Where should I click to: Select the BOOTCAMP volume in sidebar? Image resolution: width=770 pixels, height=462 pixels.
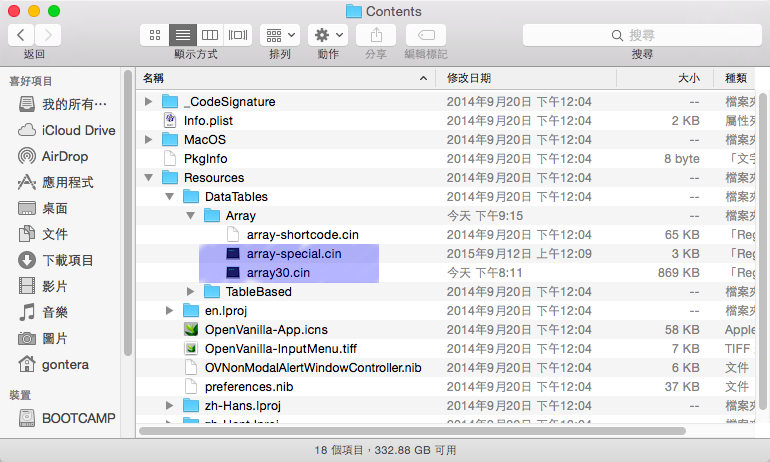pos(78,418)
